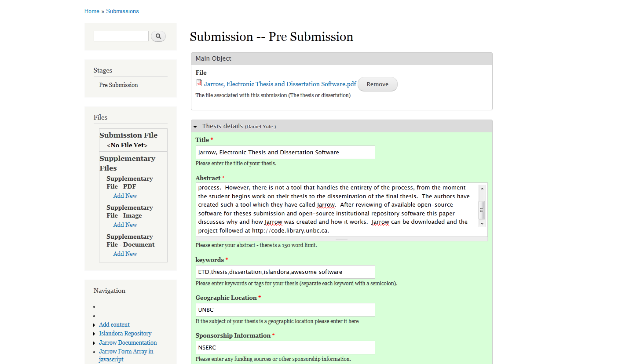Screen dimensions: 644x364
Task: Open the Submissions breadcrumb link
Action: click(122, 11)
